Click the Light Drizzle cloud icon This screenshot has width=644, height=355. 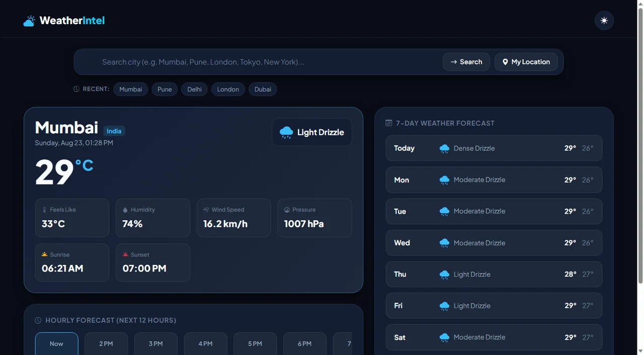[286, 132]
